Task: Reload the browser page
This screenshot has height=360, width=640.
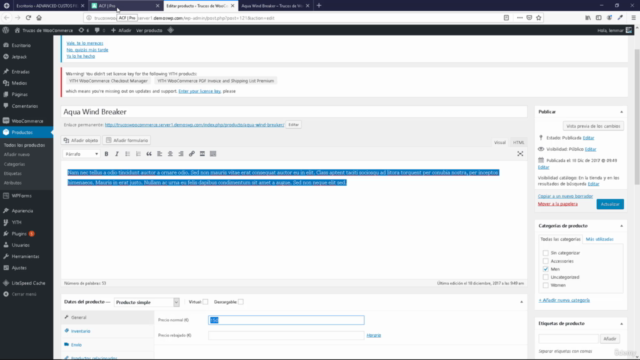Action: click(x=28, y=18)
